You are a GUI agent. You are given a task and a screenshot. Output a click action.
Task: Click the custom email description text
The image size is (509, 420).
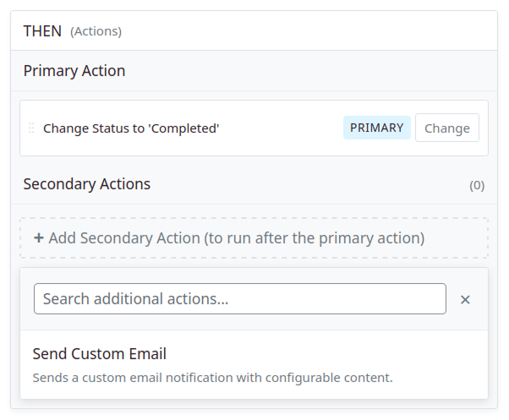pos(212,378)
